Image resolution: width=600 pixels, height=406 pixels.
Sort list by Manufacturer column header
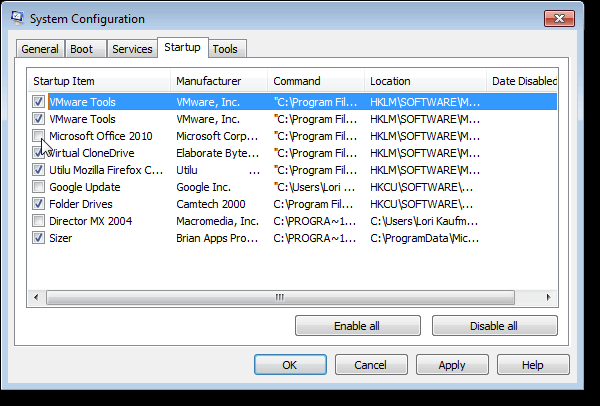click(x=218, y=81)
